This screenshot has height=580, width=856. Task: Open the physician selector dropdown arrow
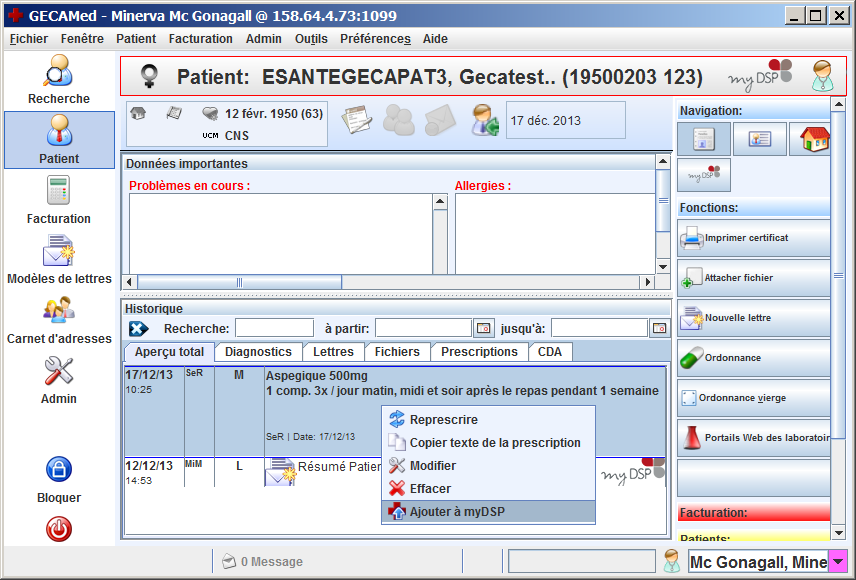click(x=839, y=562)
